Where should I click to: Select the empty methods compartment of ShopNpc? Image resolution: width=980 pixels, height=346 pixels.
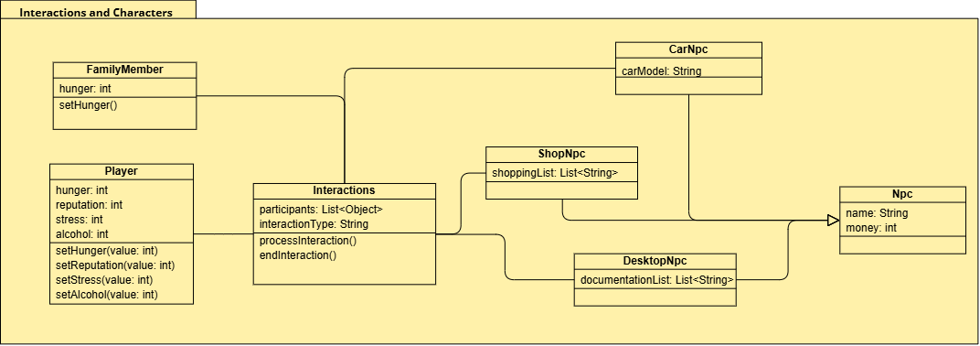(x=562, y=190)
